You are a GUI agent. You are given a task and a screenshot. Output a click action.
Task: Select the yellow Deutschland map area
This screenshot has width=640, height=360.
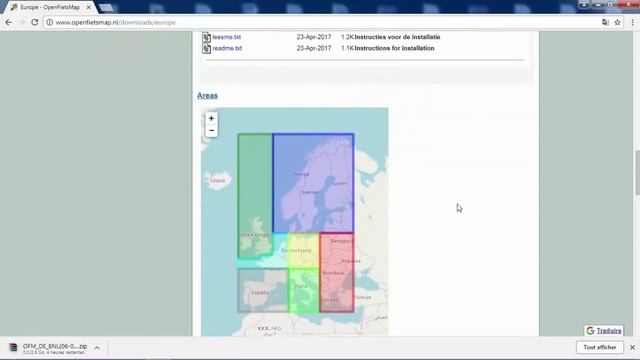point(303,251)
